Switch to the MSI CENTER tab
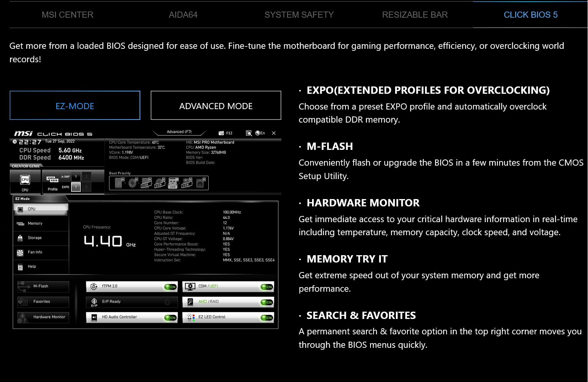 click(x=67, y=15)
